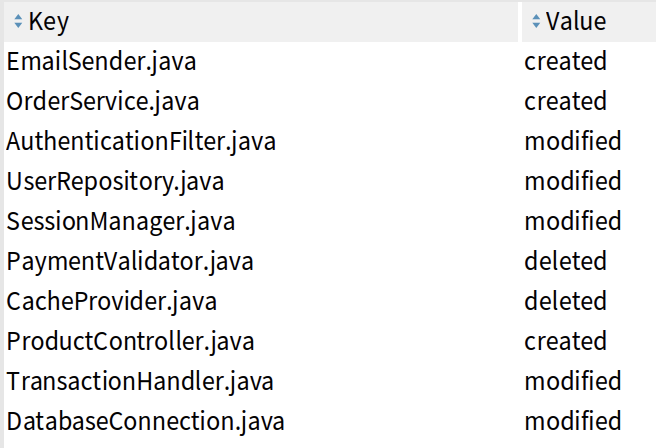Select ProductController.java row
The image size is (656, 448).
pyautogui.click(x=131, y=341)
